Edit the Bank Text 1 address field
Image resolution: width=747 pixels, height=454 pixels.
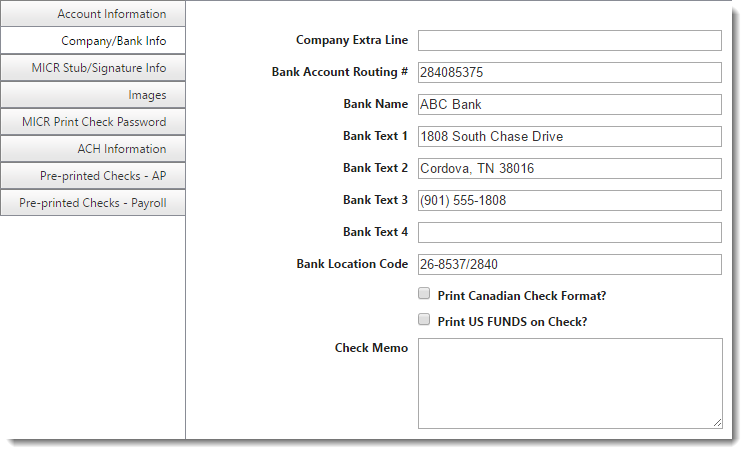[x=569, y=136]
